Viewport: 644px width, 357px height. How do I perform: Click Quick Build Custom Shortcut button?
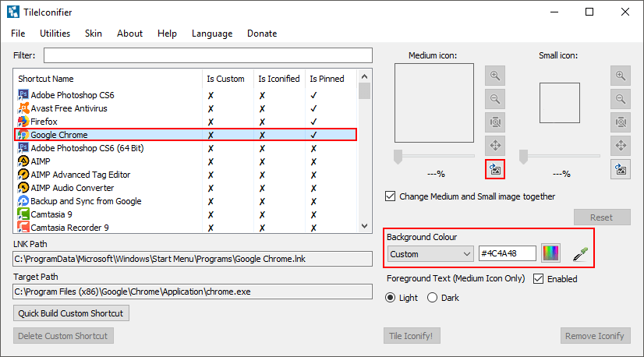(x=71, y=313)
